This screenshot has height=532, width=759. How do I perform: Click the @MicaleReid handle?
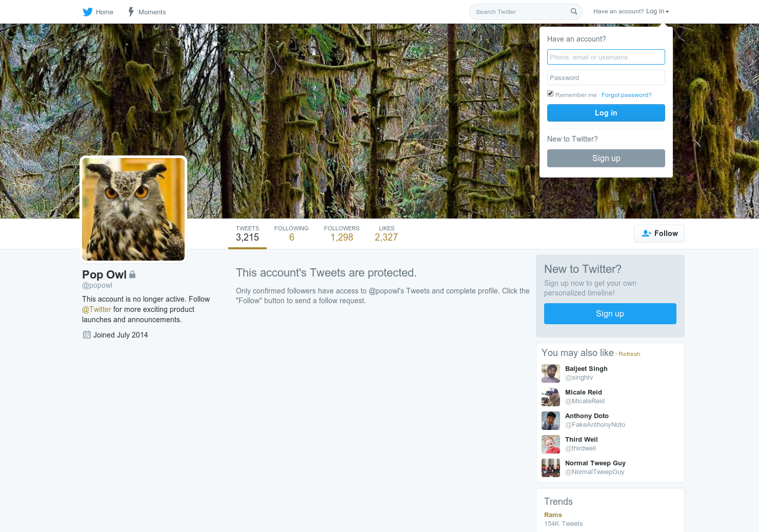(x=585, y=401)
